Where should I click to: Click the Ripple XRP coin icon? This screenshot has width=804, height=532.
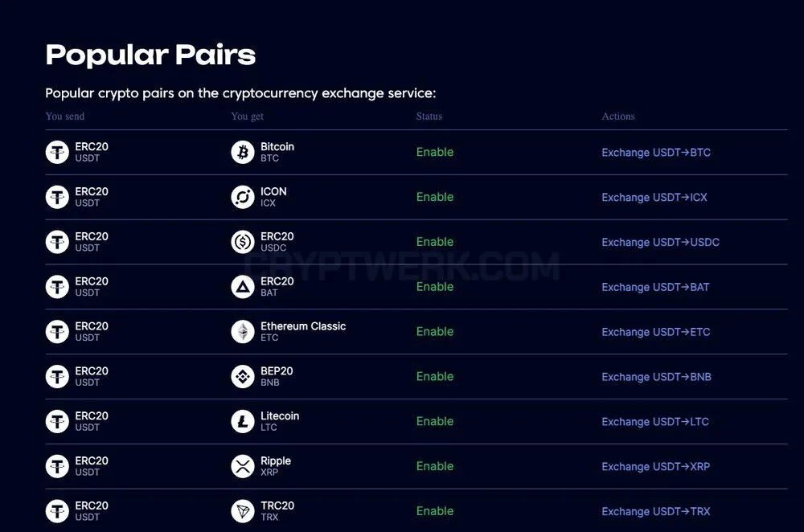pyautogui.click(x=243, y=466)
